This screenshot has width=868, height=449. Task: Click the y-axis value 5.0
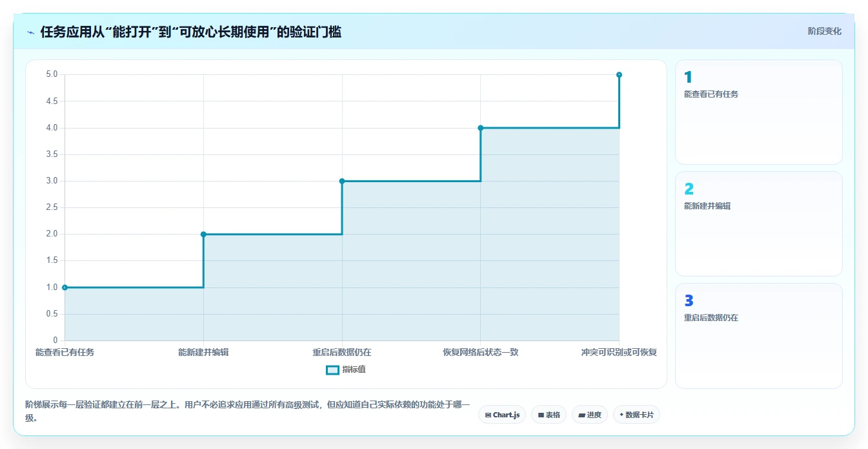[52, 75]
